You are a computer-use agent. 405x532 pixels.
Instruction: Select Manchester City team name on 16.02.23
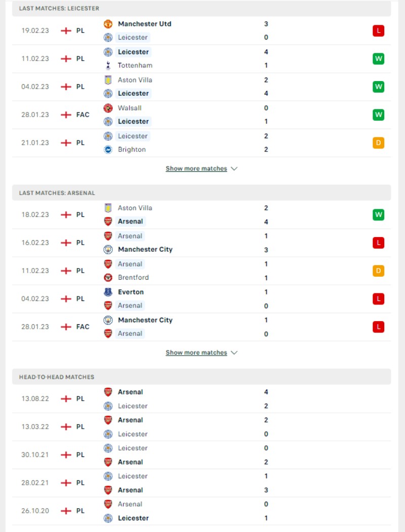(145, 249)
